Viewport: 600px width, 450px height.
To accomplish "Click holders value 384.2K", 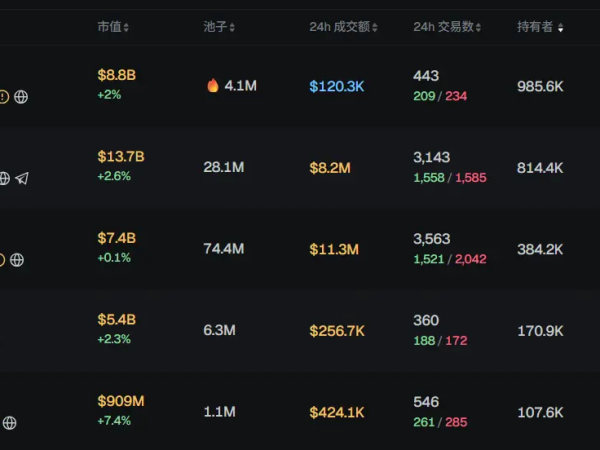I will [540, 249].
